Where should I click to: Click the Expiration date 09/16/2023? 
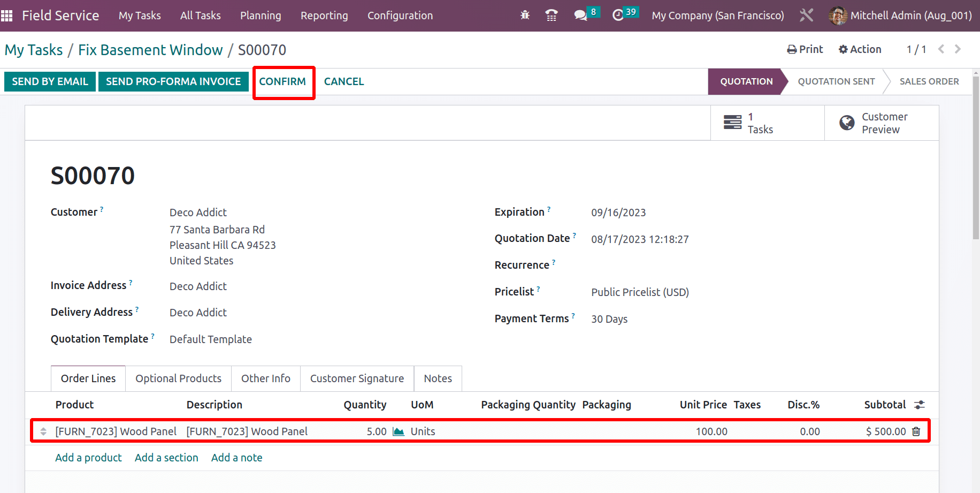(618, 213)
